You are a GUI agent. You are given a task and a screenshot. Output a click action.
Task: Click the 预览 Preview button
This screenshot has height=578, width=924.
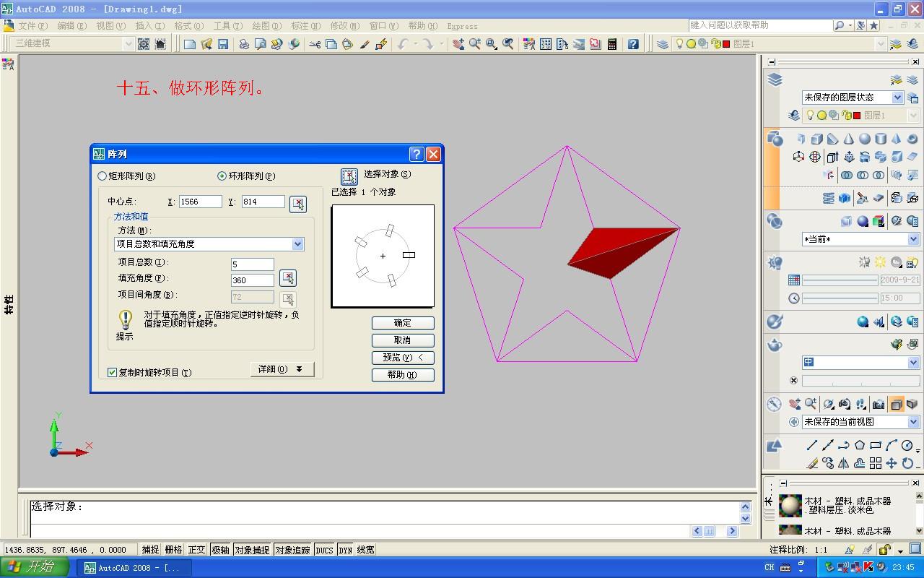[x=403, y=358]
